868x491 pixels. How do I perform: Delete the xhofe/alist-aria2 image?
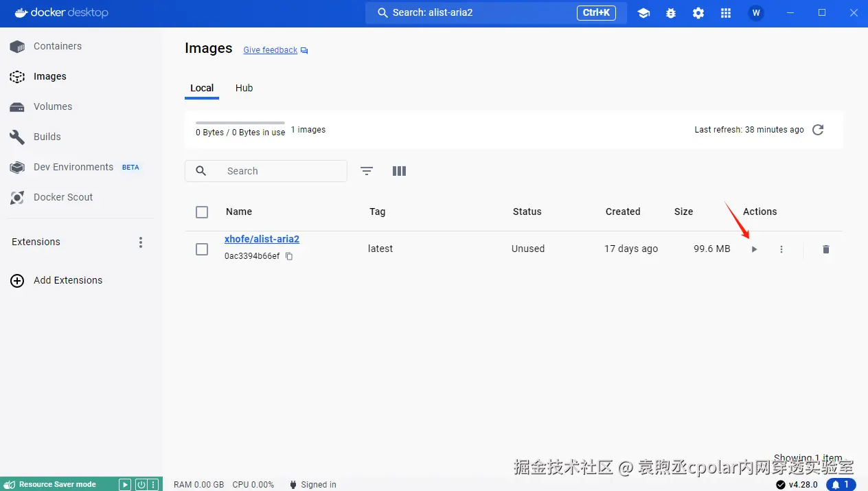coord(826,249)
